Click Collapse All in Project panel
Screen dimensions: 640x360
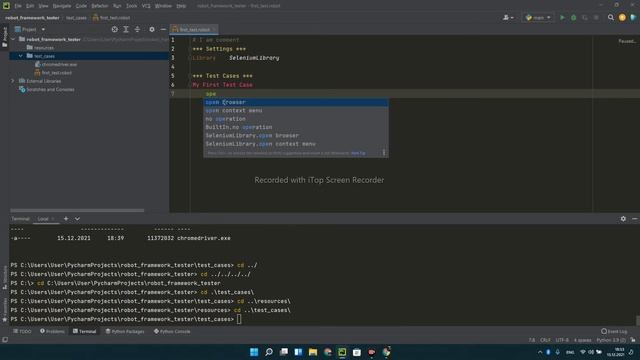[x=137, y=29]
